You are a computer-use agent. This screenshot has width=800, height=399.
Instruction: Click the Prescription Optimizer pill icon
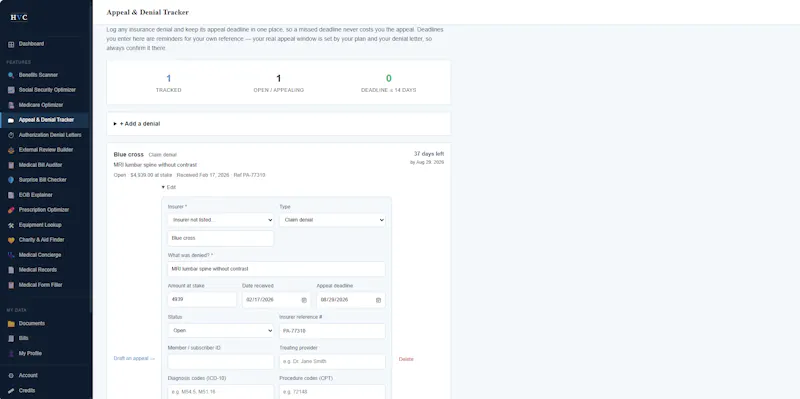[11, 210]
